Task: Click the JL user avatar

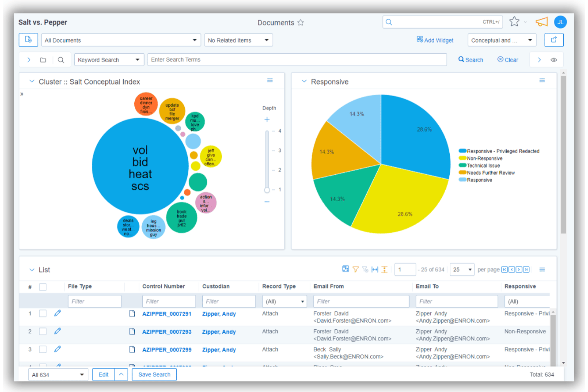Action: point(560,22)
